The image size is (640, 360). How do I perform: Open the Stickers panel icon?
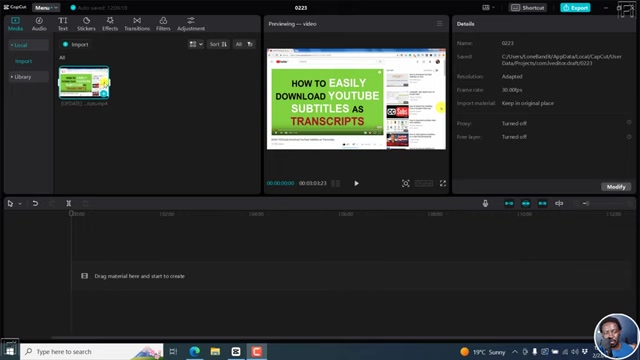coord(86,24)
